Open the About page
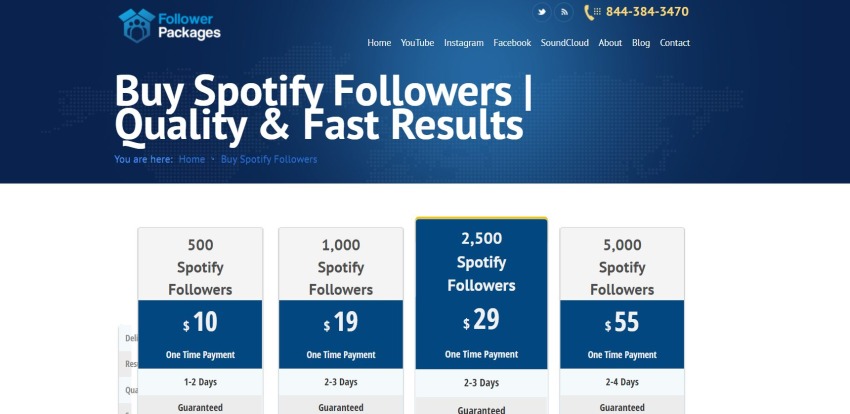This screenshot has width=850, height=414. [610, 43]
